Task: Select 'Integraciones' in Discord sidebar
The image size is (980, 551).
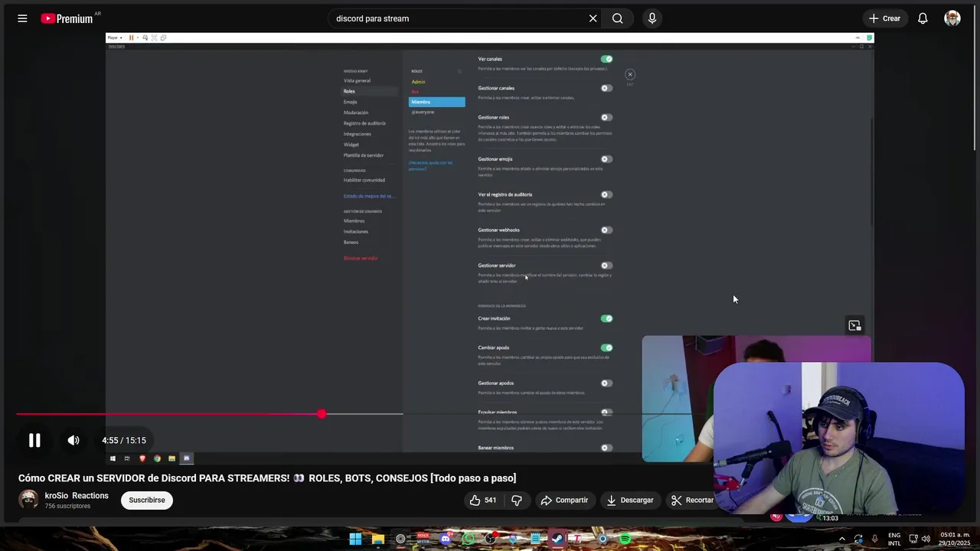Action: 358,134
